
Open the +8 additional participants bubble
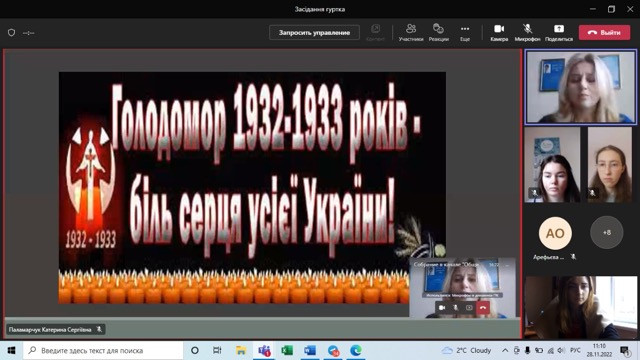click(607, 232)
